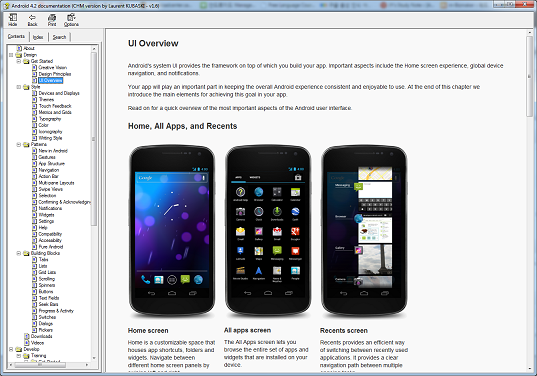
Task: Click the Home screen phone image
Action: point(172,230)
